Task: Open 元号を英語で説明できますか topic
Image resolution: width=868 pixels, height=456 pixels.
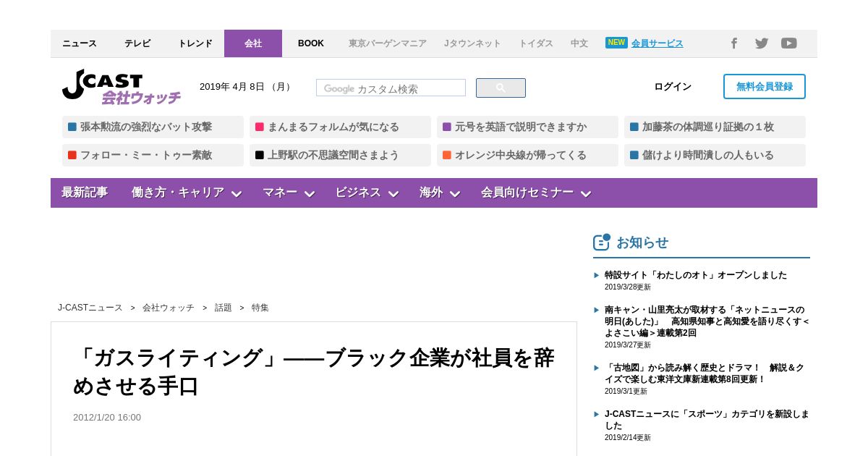Action: tap(527, 127)
